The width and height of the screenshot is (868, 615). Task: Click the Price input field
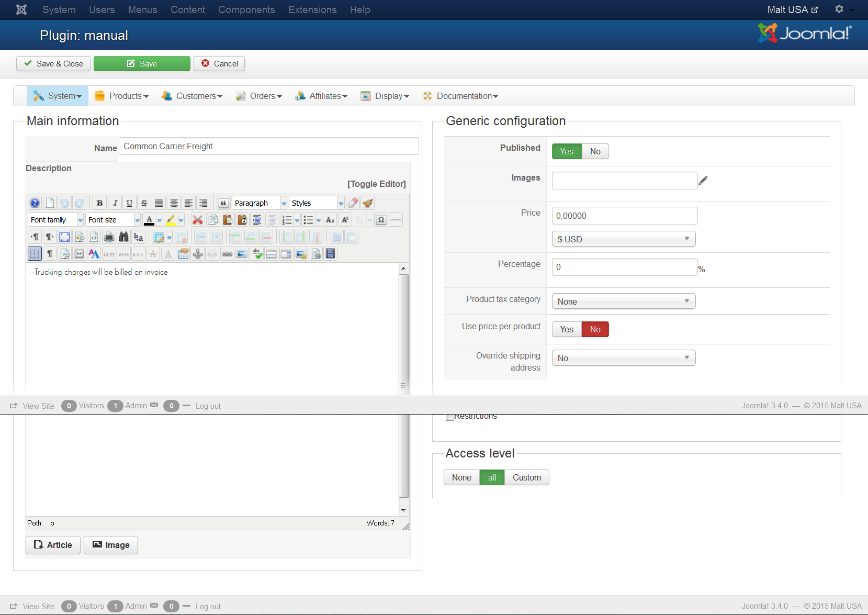point(625,216)
